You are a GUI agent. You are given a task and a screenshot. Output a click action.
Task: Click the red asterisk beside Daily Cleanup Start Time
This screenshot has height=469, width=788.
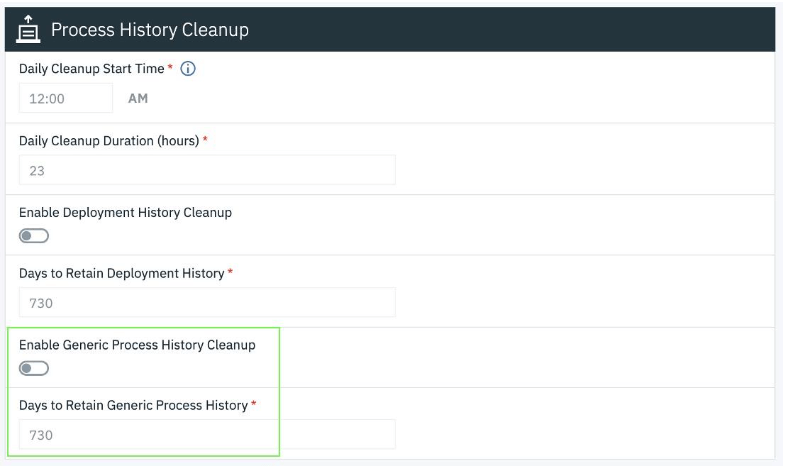pyautogui.click(x=170, y=68)
